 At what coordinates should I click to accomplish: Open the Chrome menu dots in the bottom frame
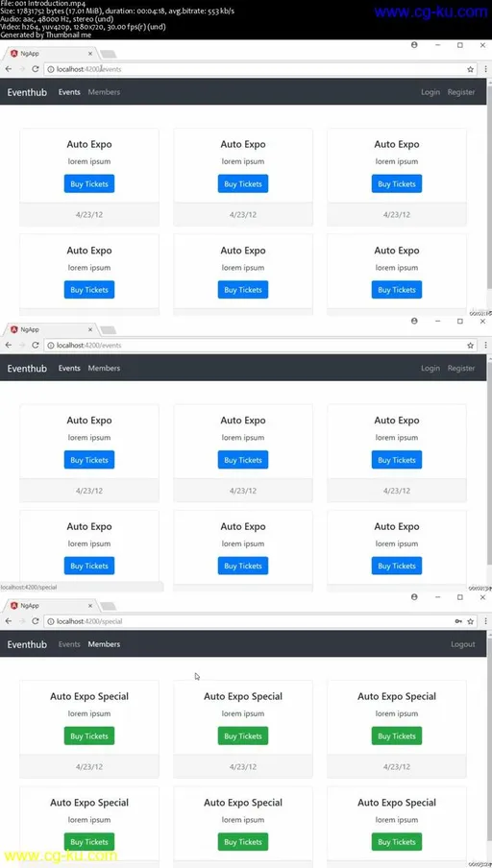[x=486, y=621]
